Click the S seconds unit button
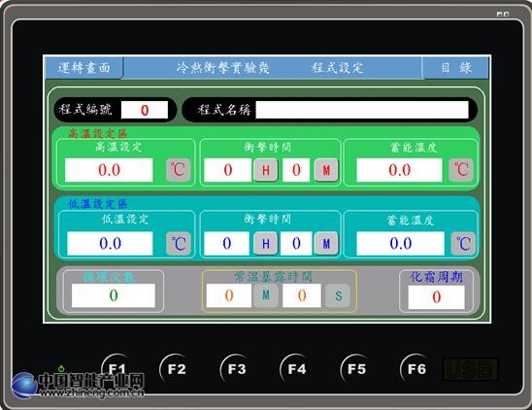532x410 pixels. [338, 295]
